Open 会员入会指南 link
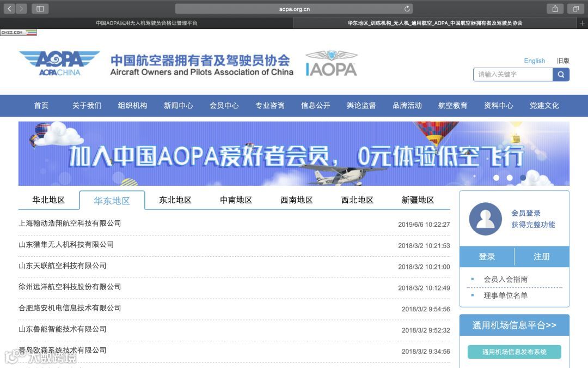The image size is (588, 368). pyautogui.click(x=505, y=279)
